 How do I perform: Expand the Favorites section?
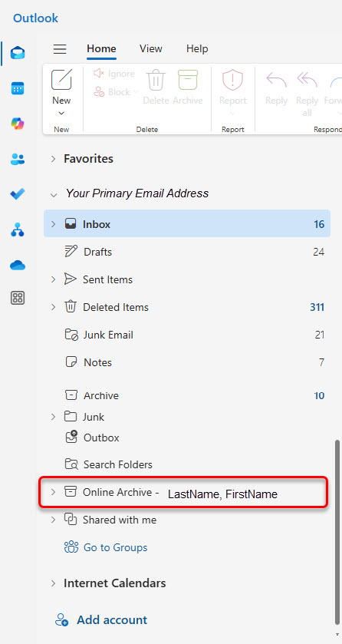pyautogui.click(x=53, y=159)
